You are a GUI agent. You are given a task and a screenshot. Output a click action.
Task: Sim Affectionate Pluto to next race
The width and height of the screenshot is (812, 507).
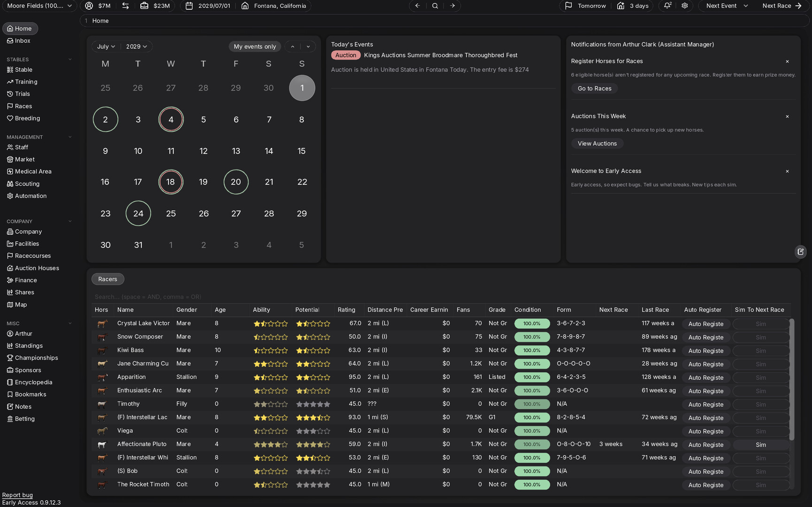[x=760, y=445]
